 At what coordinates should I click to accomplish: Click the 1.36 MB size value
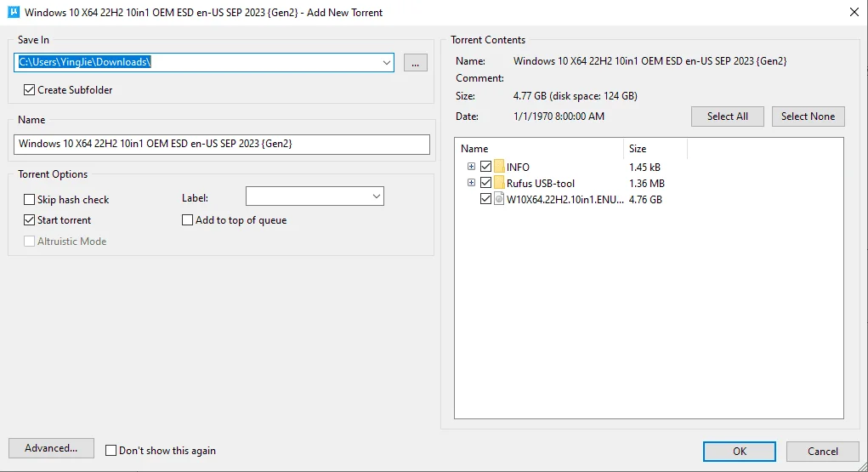[647, 183]
